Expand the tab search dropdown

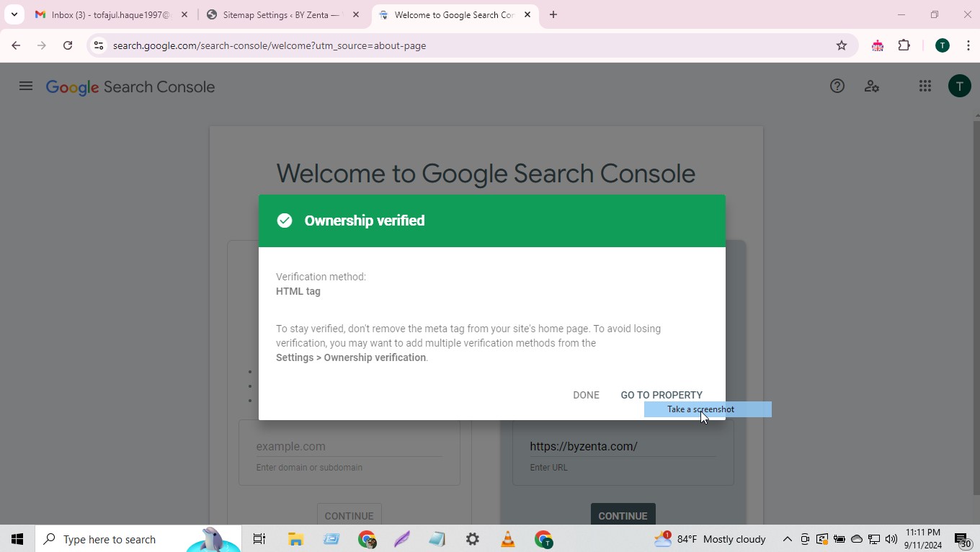click(x=14, y=14)
